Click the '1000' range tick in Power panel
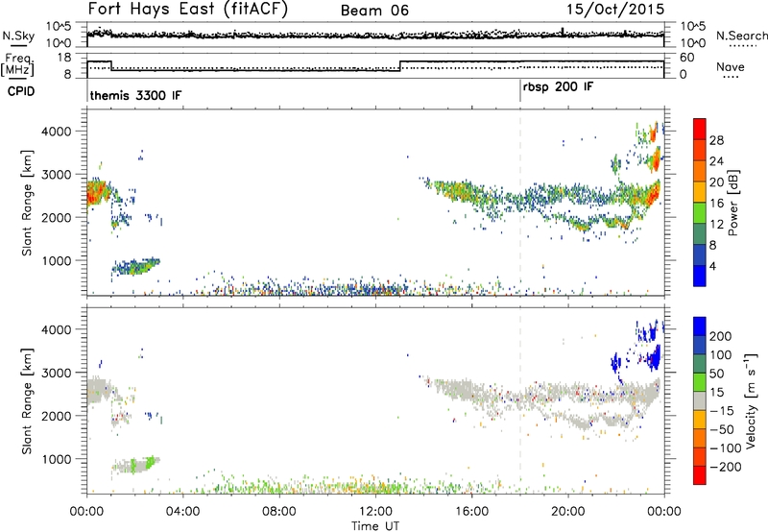The image size is (768, 532). 57,260
